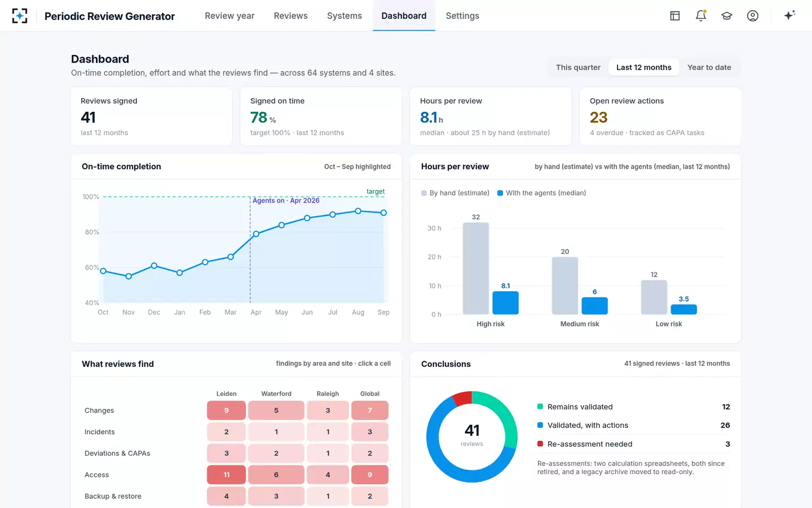This screenshot has height=508, width=812.
Task: Click the Access Raleigh cell showing 4
Action: pyautogui.click(x=328, y=475)
